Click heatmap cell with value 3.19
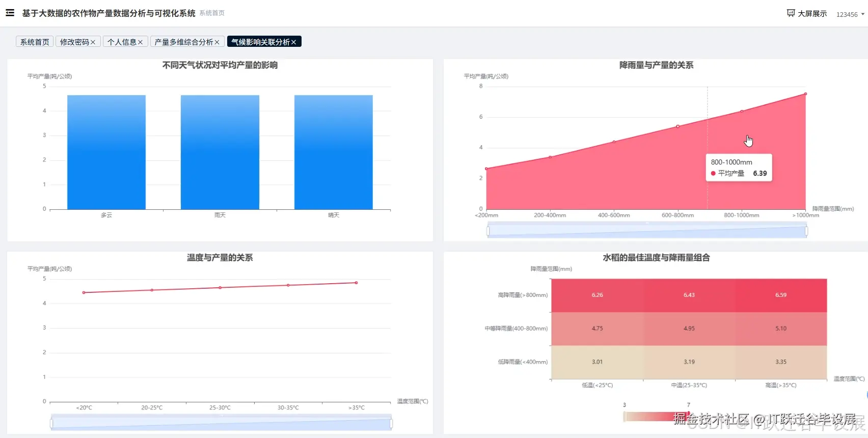 (689, 362)
